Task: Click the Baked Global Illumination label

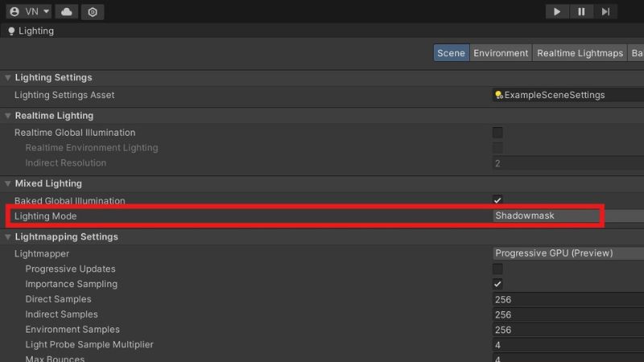Action: (x=70, y=200)
